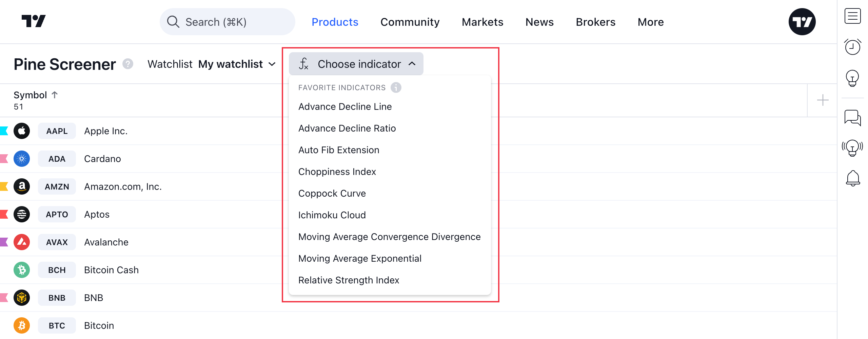Select Auto Fib Extension indicator

(390, 150)
